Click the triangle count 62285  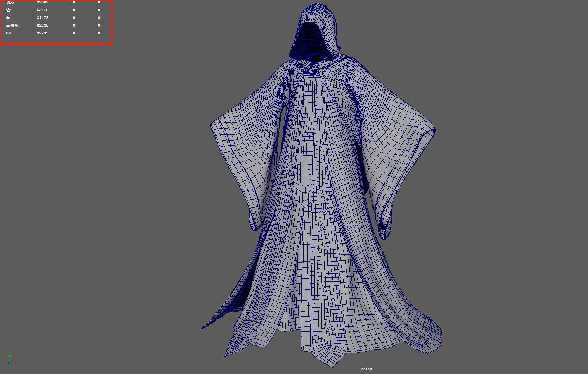click(42, 25)
